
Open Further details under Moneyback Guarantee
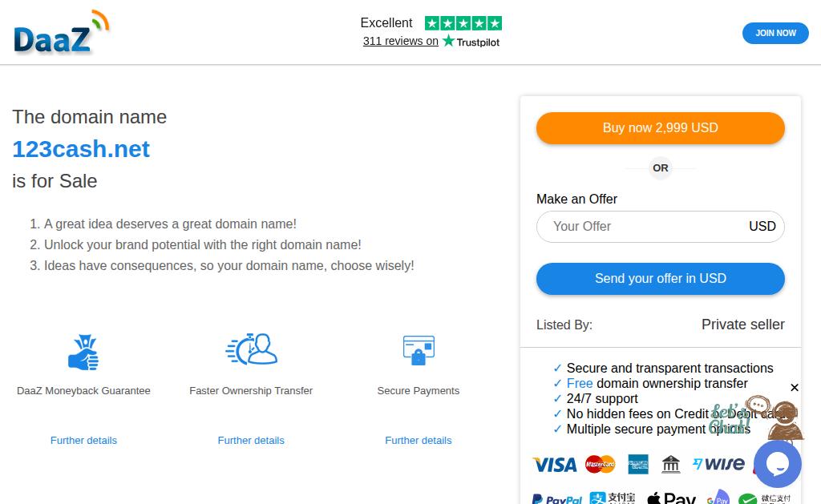tap(83, 441)
